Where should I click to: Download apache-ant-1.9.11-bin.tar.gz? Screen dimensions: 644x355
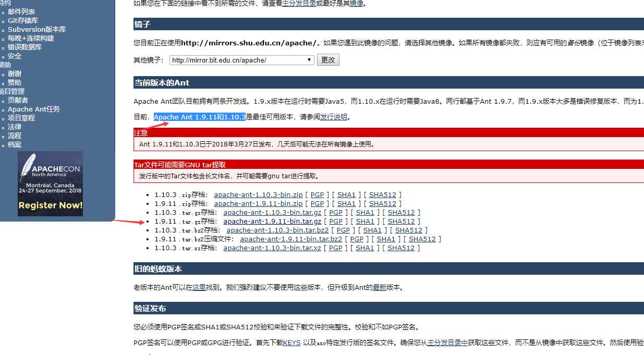tap(272, 222)
